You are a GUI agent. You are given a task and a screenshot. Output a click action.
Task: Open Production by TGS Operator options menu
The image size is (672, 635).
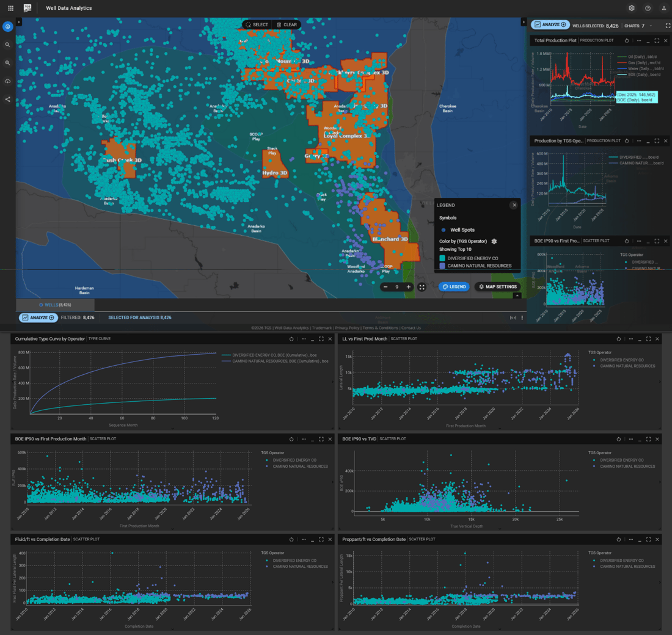pos(639,141)
